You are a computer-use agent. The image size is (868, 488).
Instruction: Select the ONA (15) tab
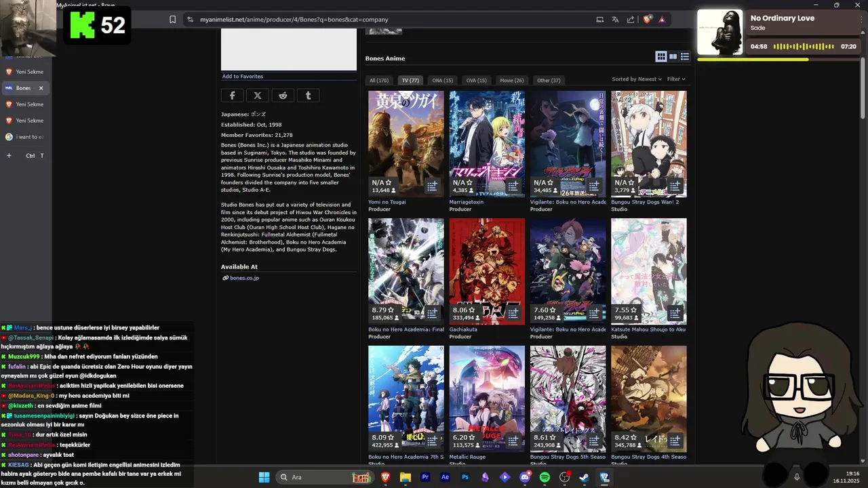click(x=443, y=80)
